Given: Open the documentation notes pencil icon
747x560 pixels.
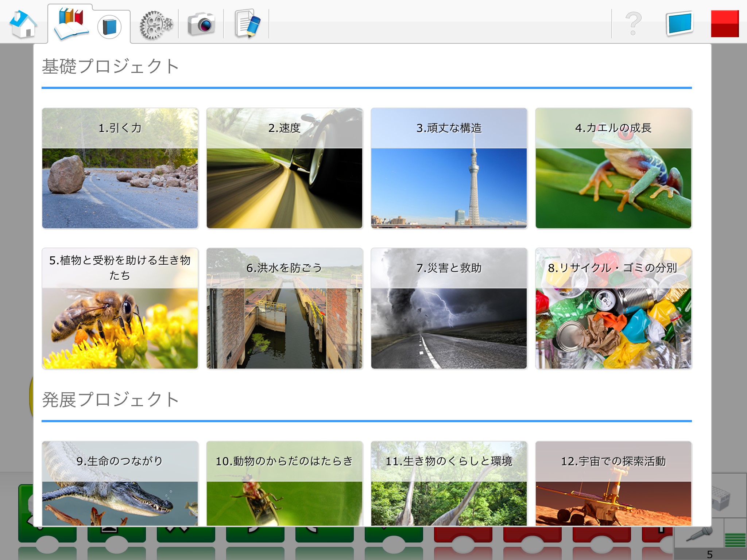Looking at the screenshot, I should (248, 24).
